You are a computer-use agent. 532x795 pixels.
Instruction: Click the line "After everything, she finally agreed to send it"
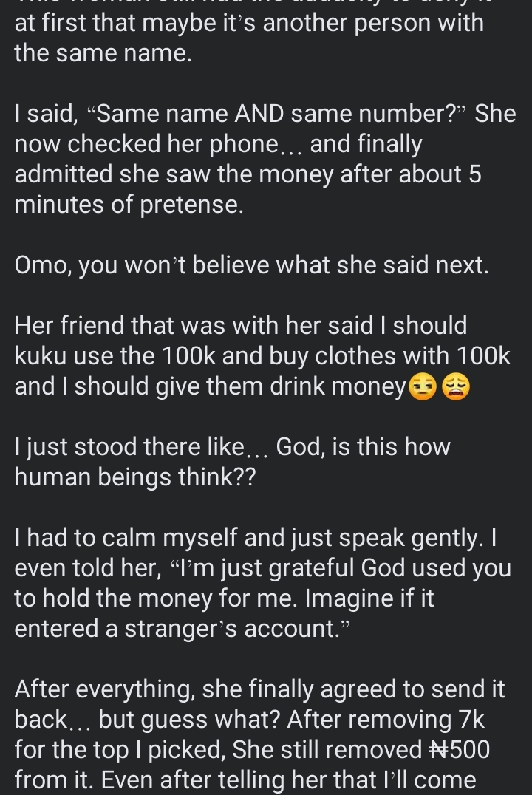coord(259,689)
